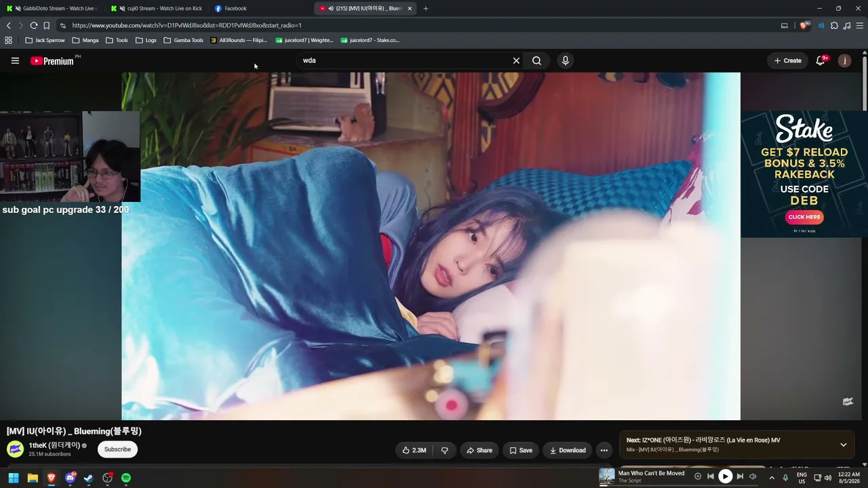Image resolution: width=868 pixels, height=488 pixels.
Task: Open the Jack Sparrow bookmark folder
Action: [45, 40]
